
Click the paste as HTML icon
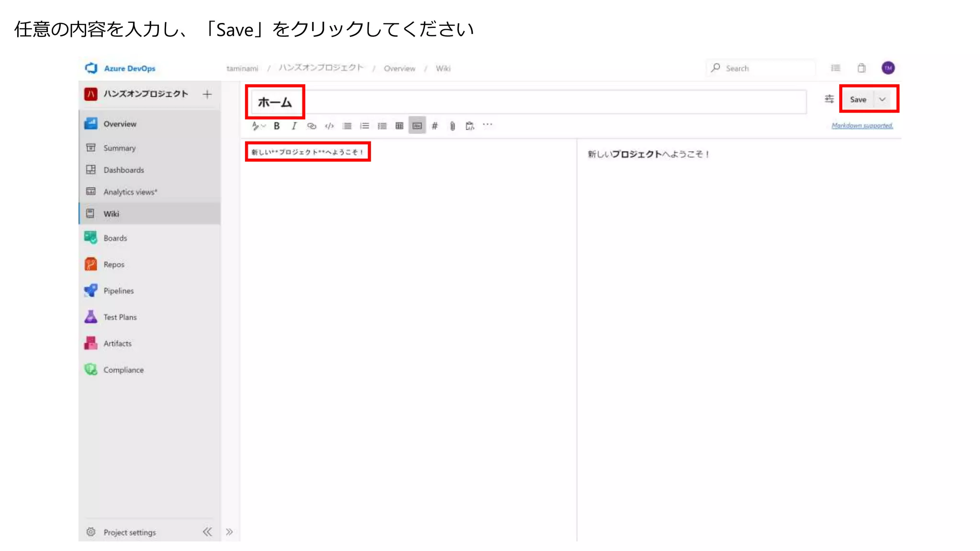coord(470,126)
